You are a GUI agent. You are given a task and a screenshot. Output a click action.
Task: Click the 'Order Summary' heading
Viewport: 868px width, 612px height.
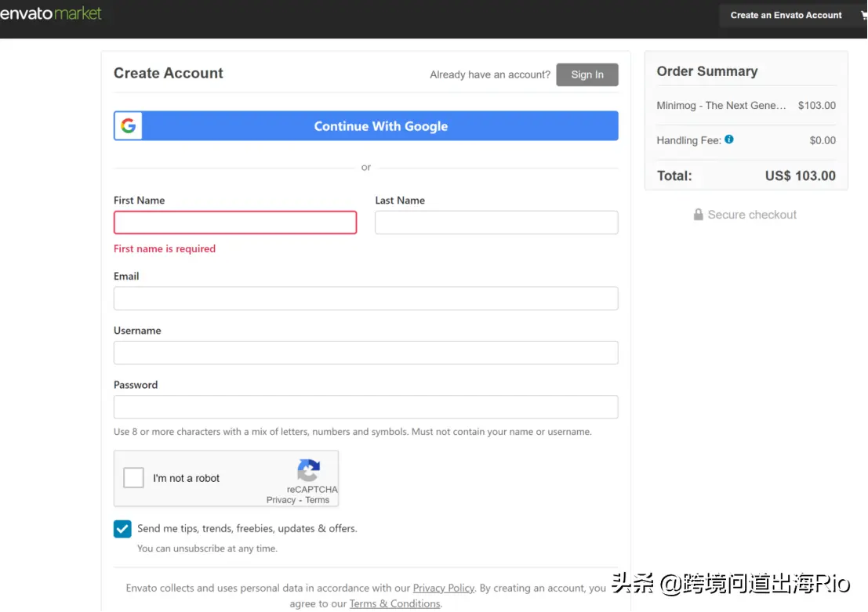tap(707, 71)
